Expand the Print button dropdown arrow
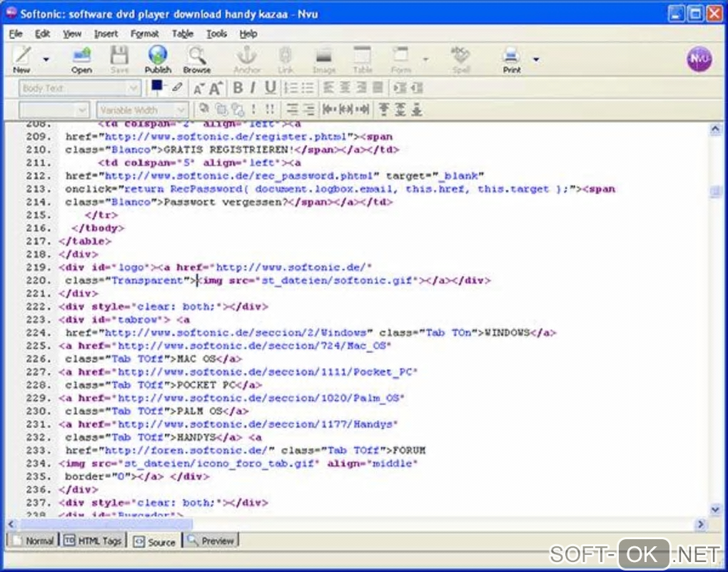 (x=536, y=59)
